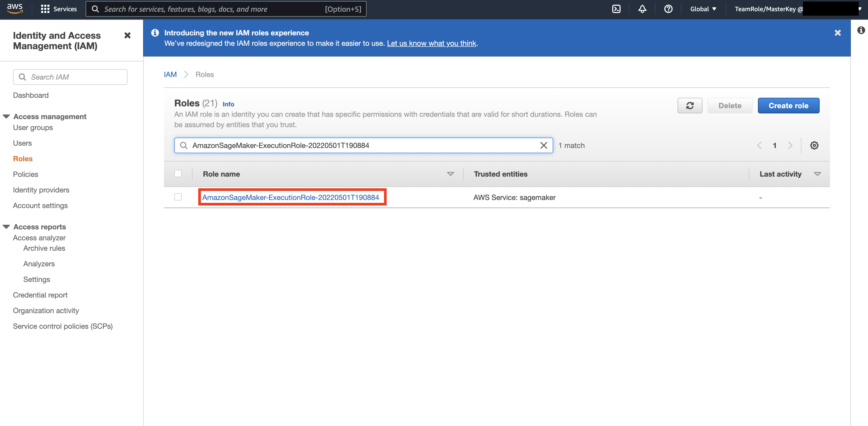The image size is (868, 426).
Task: Open the help question mark menu
Action: coord(668,9)
